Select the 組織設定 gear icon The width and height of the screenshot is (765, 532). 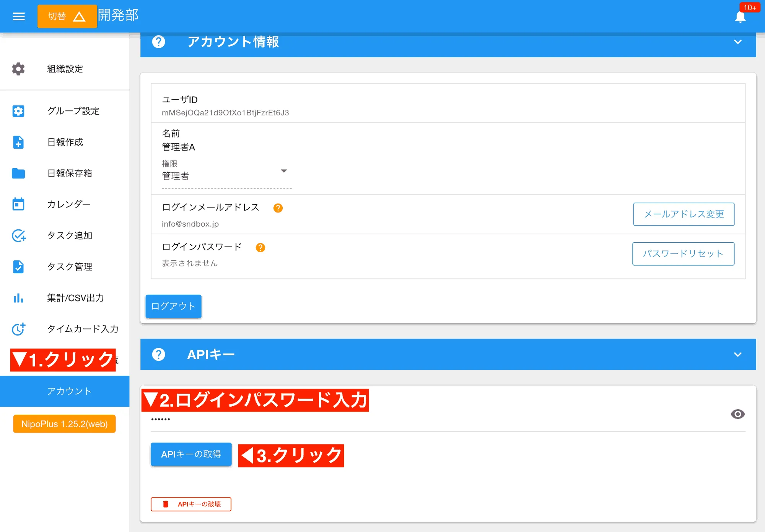[18, 69]
